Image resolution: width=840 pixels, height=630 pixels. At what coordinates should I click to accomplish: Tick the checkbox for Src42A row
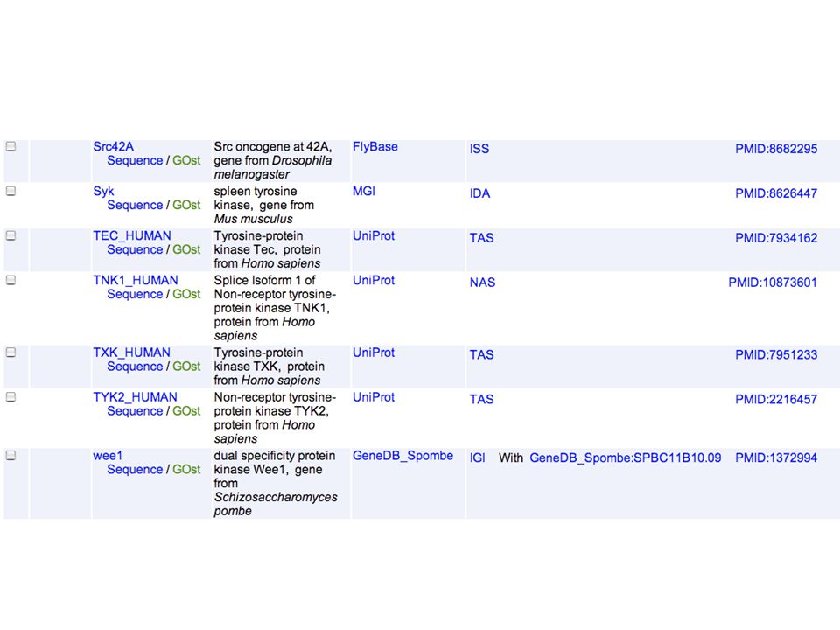click(x=10, y=146)
